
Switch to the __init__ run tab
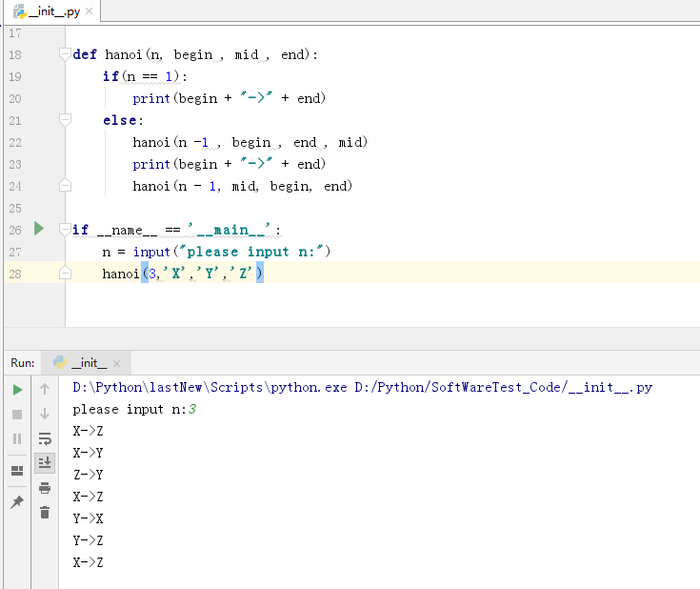[x=88, y=363]
